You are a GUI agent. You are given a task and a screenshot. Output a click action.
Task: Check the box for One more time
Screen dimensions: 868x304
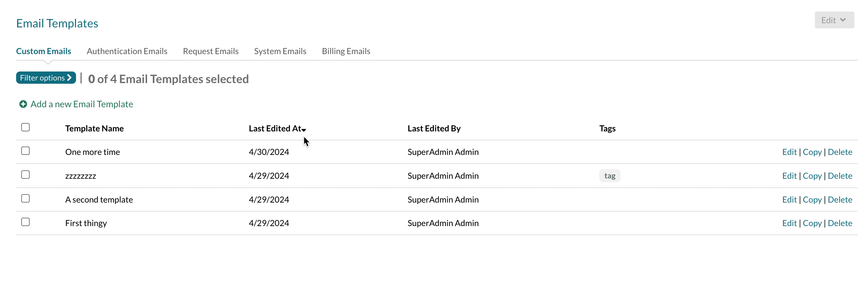point(25,151)
